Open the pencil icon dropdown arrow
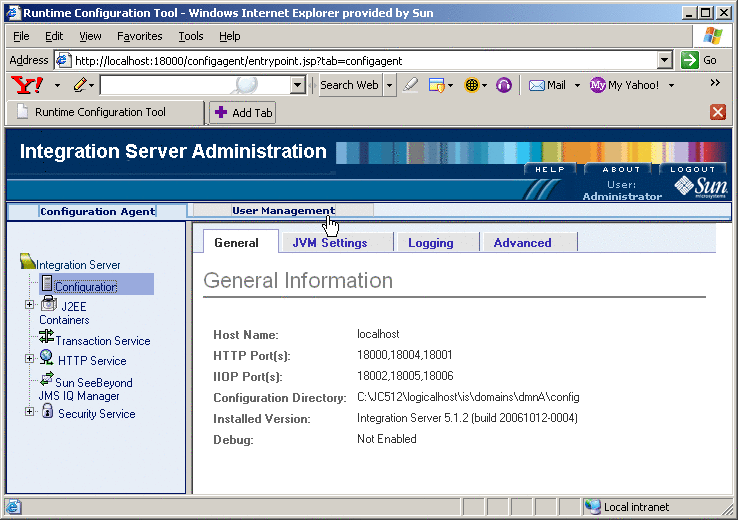The width and height of the screenshot is (738, 520). tap(92, 86)
